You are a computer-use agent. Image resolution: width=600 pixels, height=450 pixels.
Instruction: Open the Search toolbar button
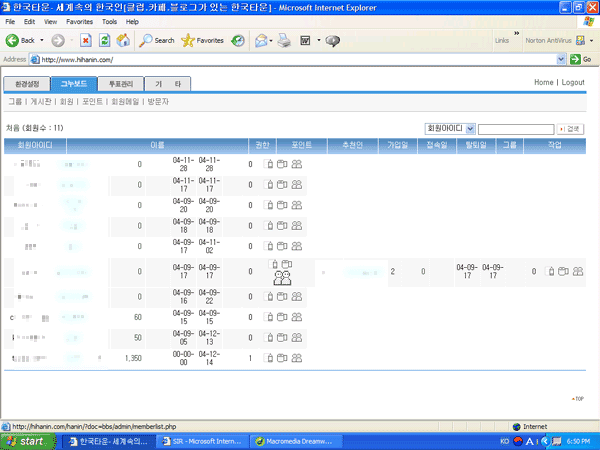click(x=157, y=40)
